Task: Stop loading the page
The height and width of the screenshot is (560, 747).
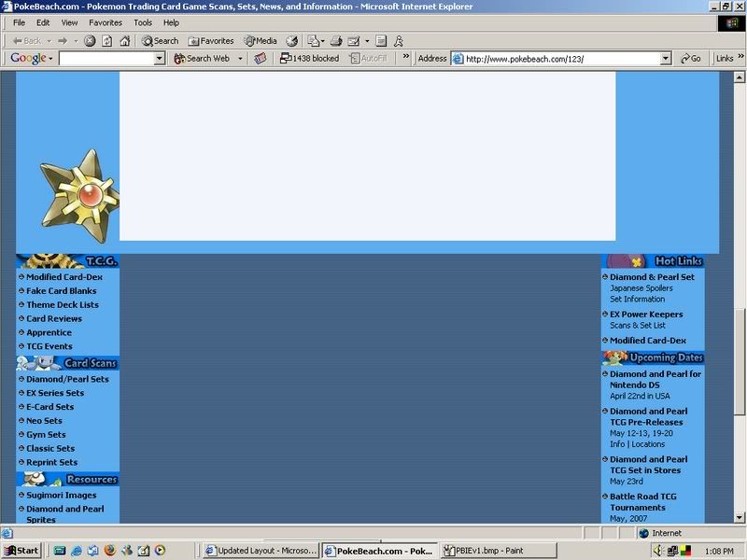Action: (x=90, y=41)
